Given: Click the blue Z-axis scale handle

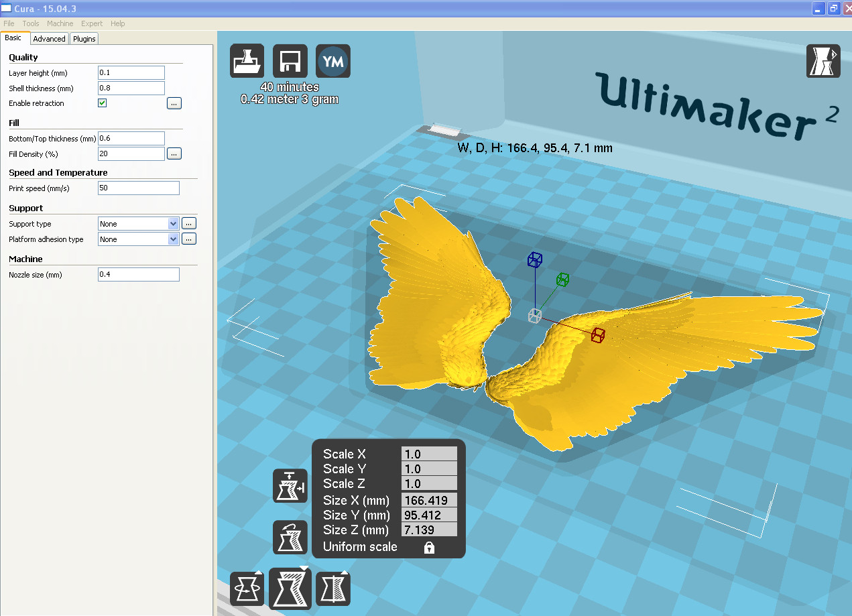Looking at the screenshot, I should tap(534, 259).
